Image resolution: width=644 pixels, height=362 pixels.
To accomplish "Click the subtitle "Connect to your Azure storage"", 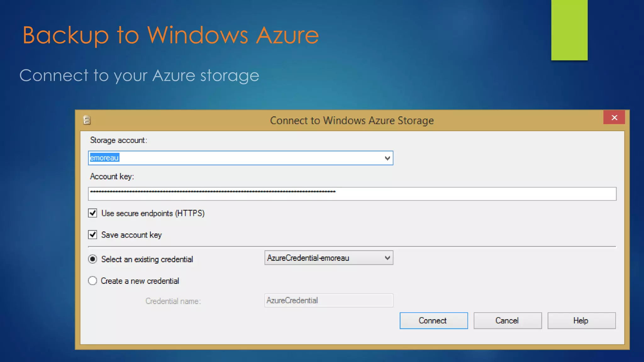I will tap(139, 75).
